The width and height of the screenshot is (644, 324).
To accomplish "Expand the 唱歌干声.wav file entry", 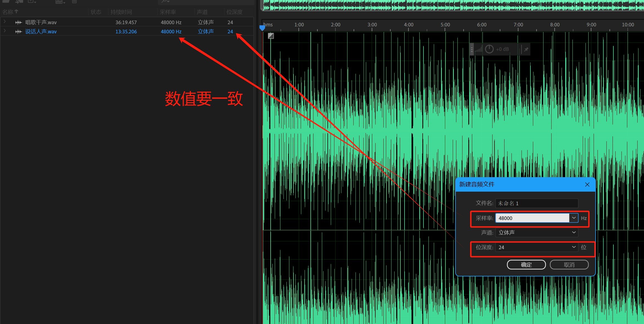I will tap(5, 22).
